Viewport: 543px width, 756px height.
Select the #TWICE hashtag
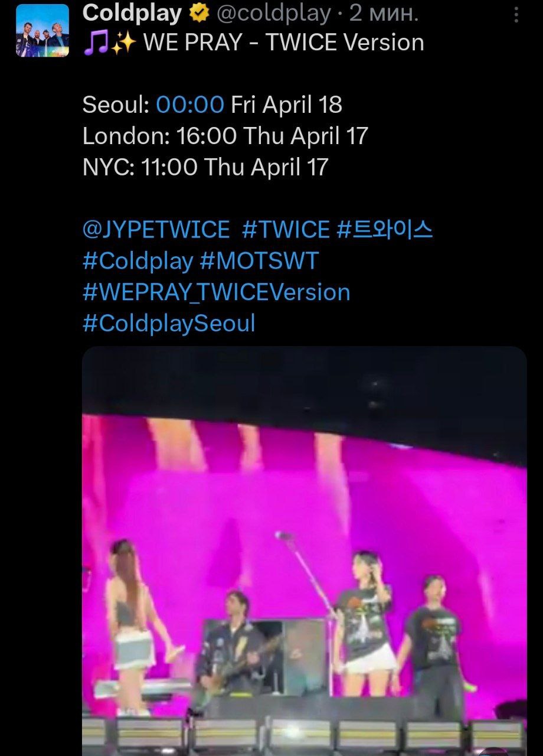click(x=286, y=229)
